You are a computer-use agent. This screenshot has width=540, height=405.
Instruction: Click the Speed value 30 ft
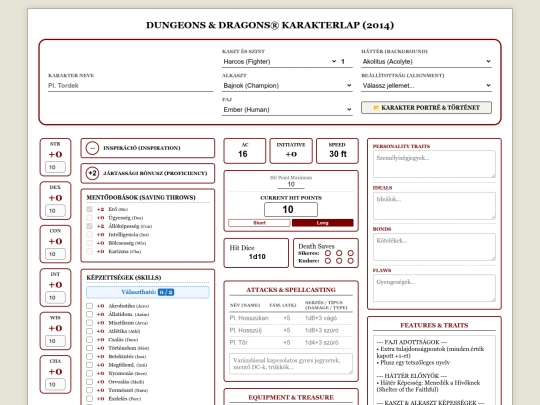pos(338,154)
